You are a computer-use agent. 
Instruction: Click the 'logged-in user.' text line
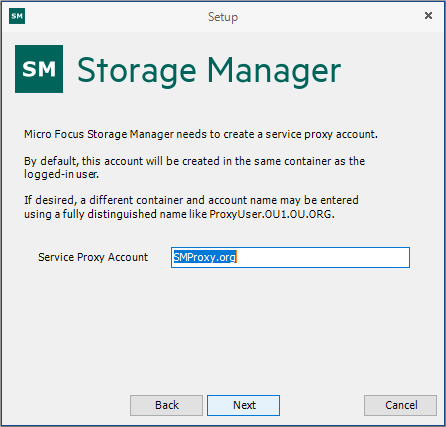[61, 174]
